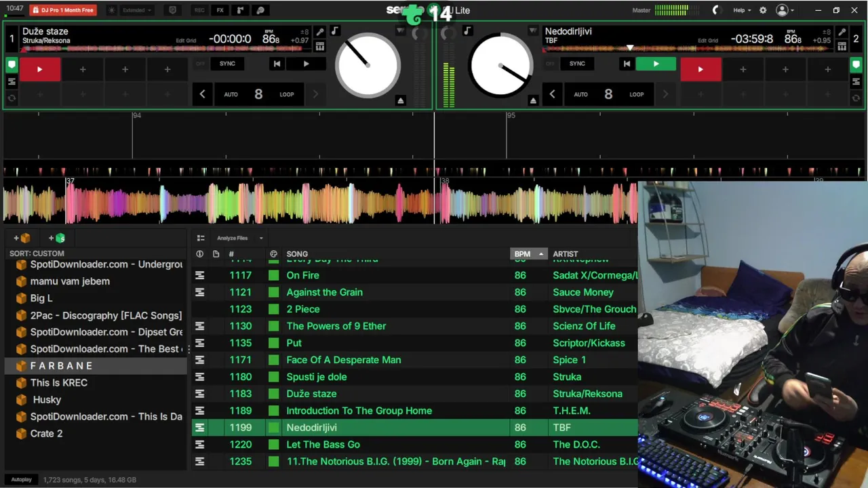Open deck 2 platter options triangle

pyautogui.click(x=533, y=31)
